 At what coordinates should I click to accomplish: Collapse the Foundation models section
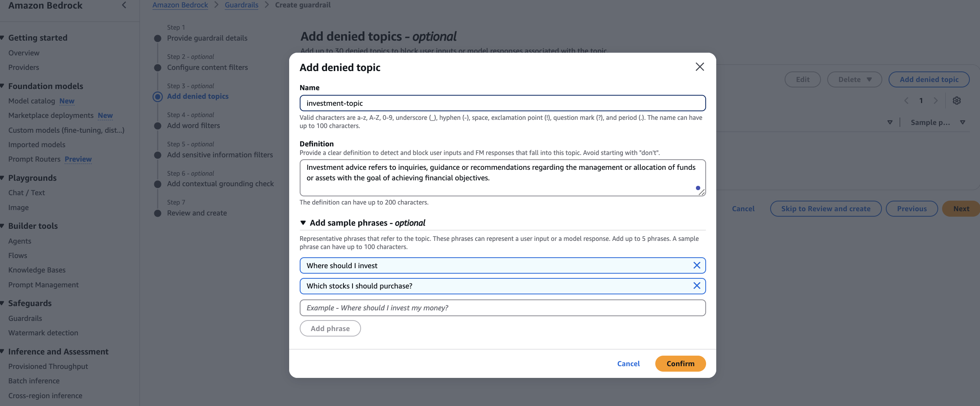point(2,86)
